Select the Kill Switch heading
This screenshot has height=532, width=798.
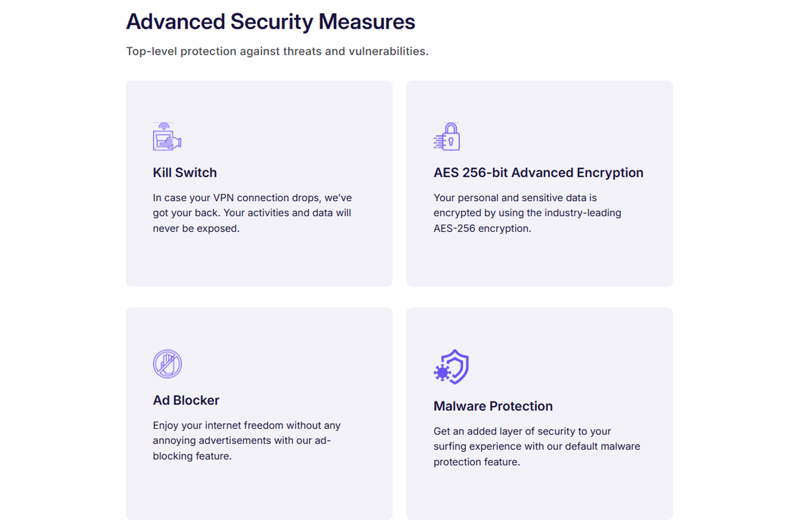[x=185, y=173]
